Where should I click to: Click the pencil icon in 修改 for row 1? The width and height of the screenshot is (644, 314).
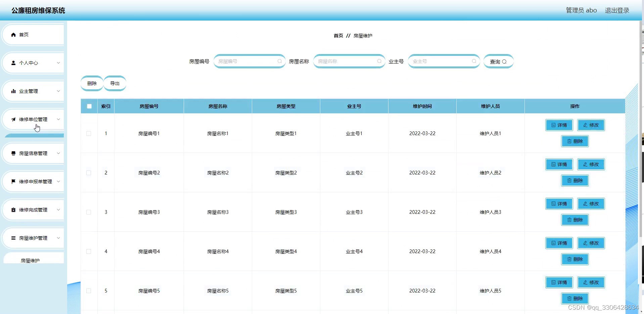[x=585, y=125]
